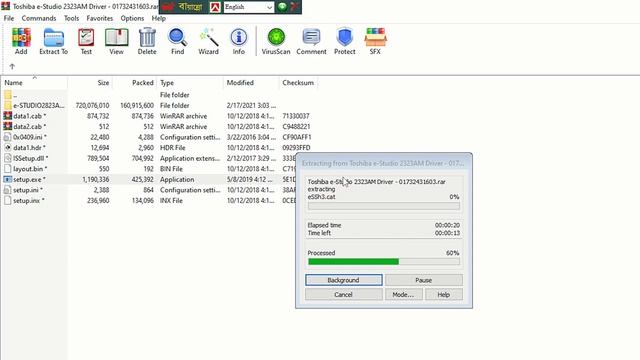Select the setup.inx file name
The width and height of the screenshot is (640, 360).
pyautogui.click(x=29, y=201)
